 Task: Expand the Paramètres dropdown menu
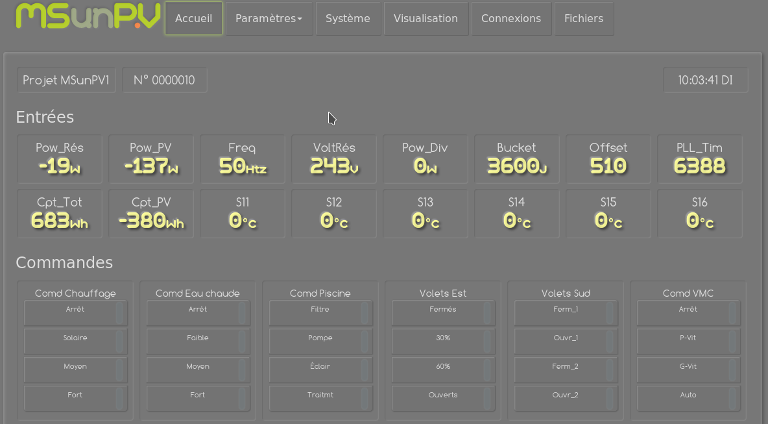[268, 18]
